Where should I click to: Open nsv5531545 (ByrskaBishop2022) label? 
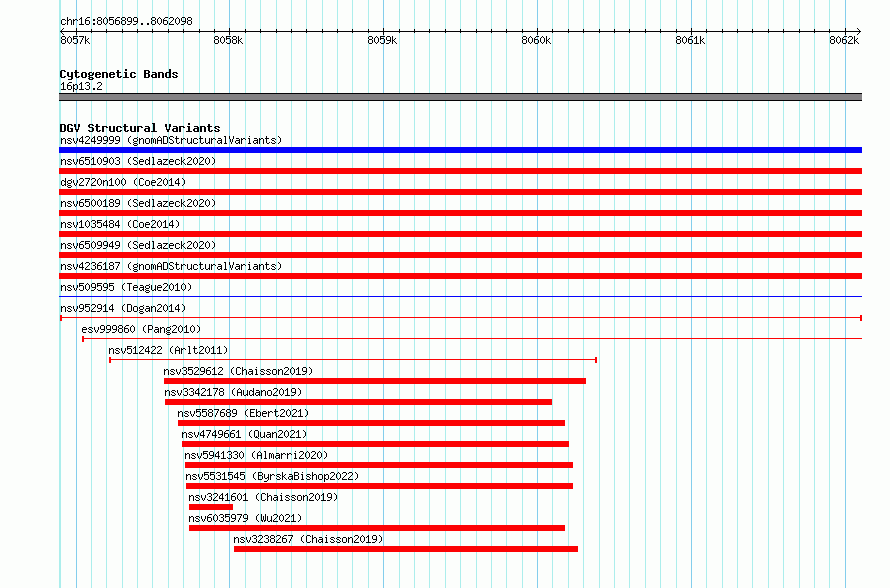tap(272, 476)
